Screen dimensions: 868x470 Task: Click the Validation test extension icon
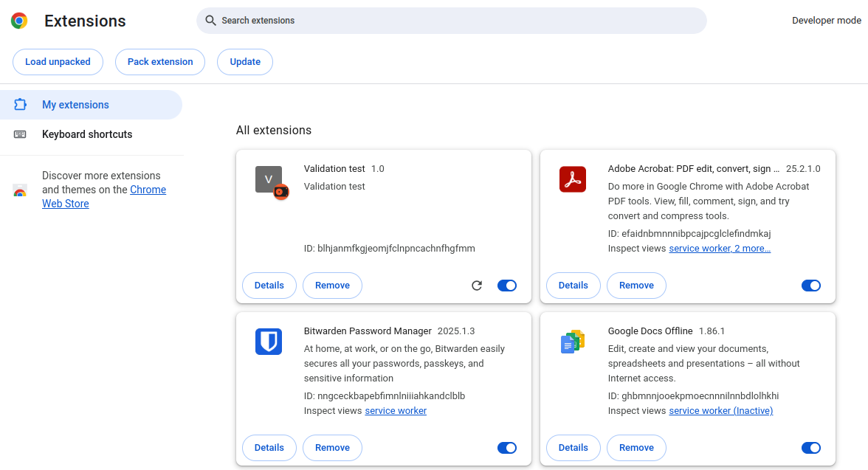coord(268,179)
